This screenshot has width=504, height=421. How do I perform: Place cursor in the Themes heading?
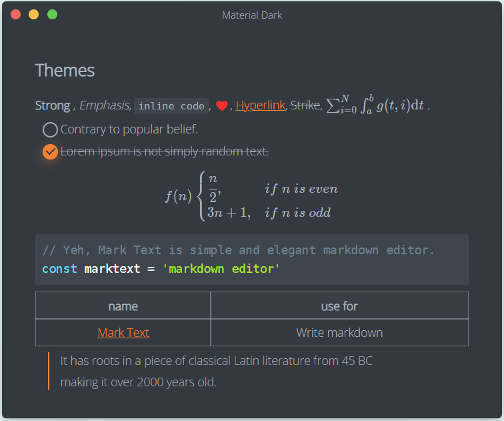[65, 71]
